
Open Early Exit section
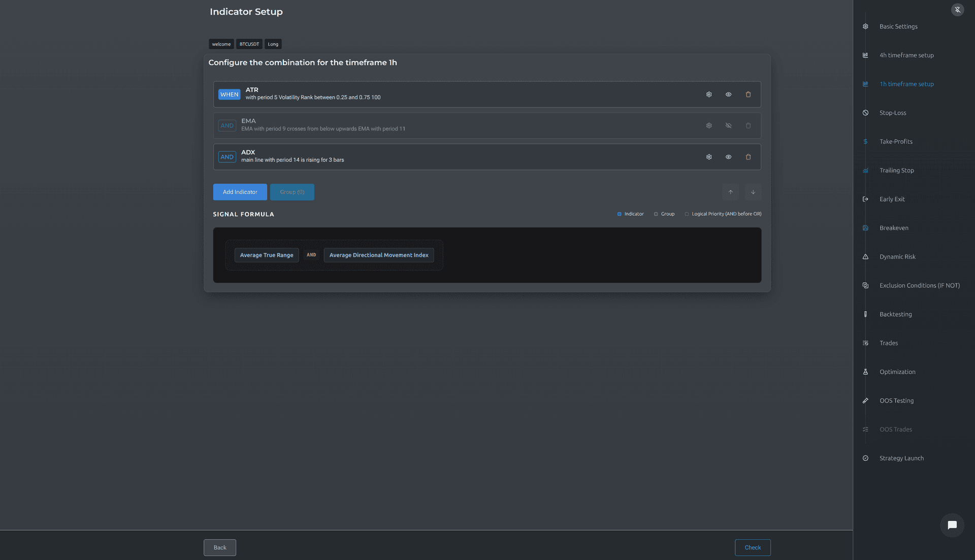tap(892, 199)
